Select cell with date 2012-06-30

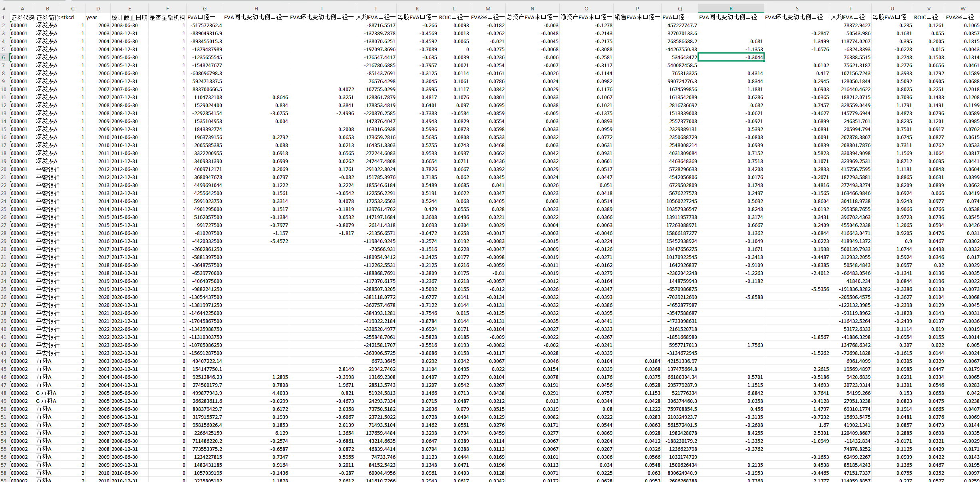pos(125,169)
